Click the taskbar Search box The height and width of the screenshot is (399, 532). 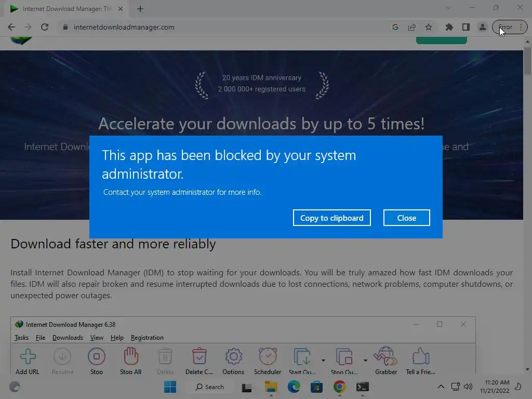coord(210,387)
